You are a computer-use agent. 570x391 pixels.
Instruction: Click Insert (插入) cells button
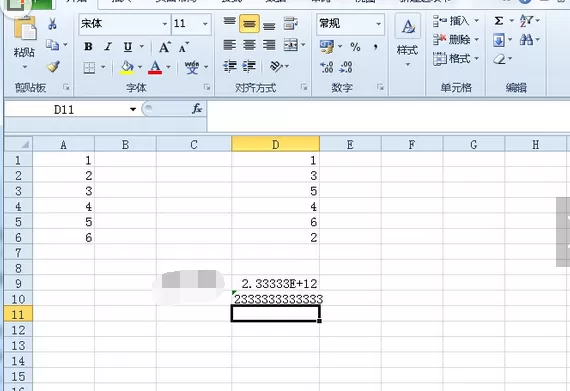click(456, 21)
